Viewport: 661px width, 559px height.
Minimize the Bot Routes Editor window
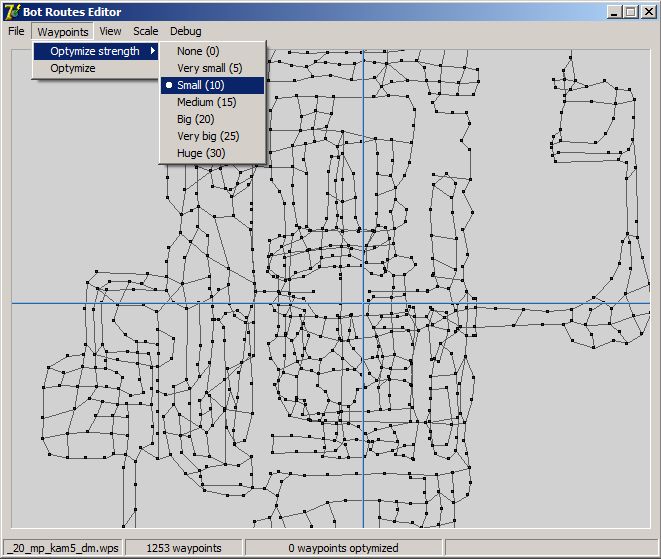(614, 12)
